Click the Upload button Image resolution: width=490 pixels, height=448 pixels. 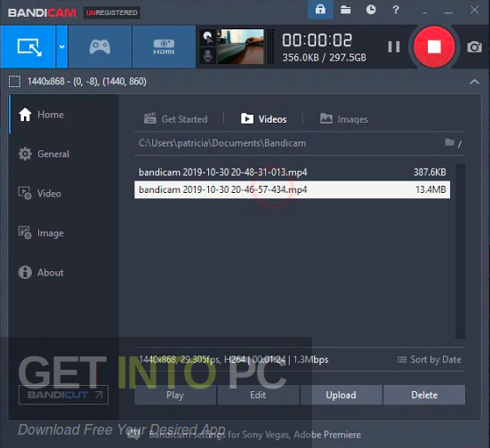(341, 395)
